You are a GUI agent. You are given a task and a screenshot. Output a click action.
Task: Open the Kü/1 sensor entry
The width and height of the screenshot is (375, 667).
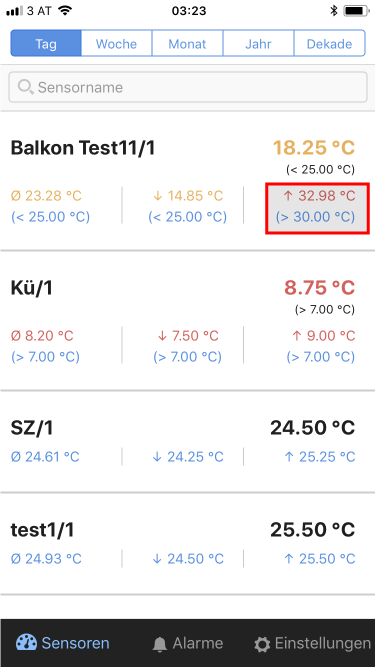pos(188,321)
